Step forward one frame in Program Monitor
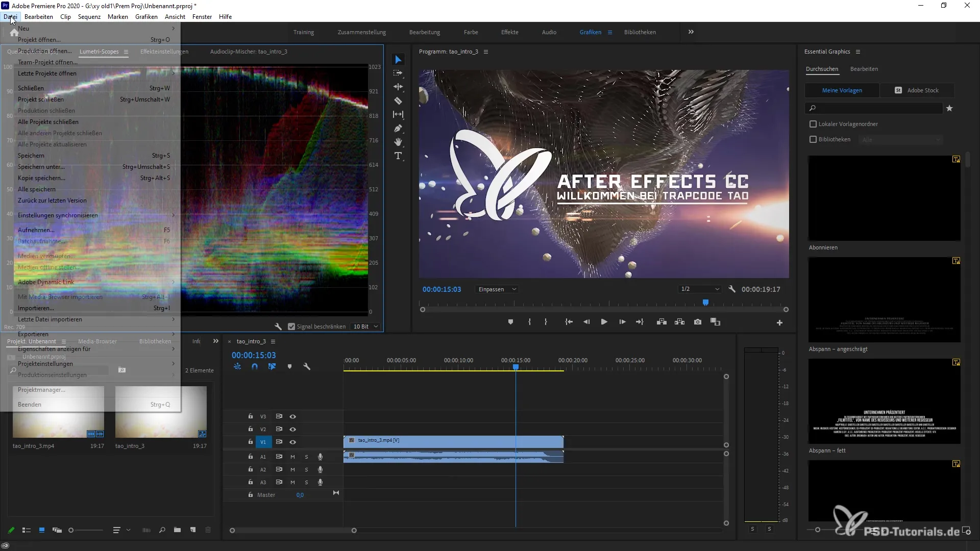The width and height of the screenshot is (980, 551). tap(622, 322)
